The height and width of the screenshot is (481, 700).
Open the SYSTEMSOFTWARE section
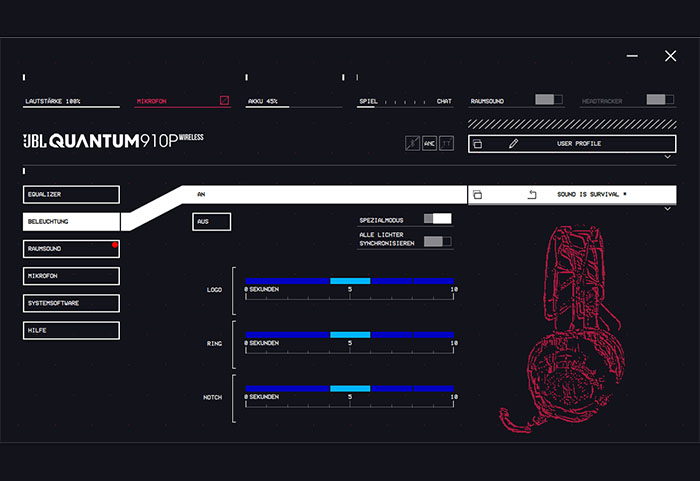tap(71, 303)
